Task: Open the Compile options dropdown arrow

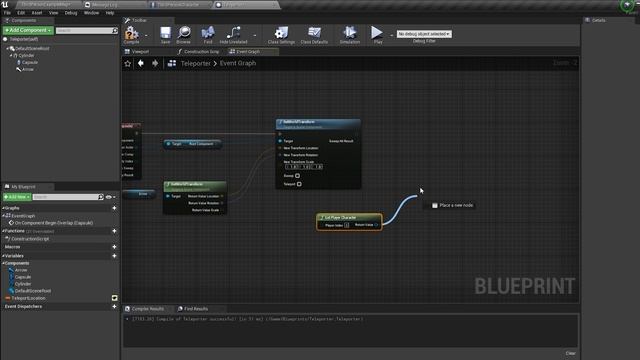Action: (x=146, y=35)
